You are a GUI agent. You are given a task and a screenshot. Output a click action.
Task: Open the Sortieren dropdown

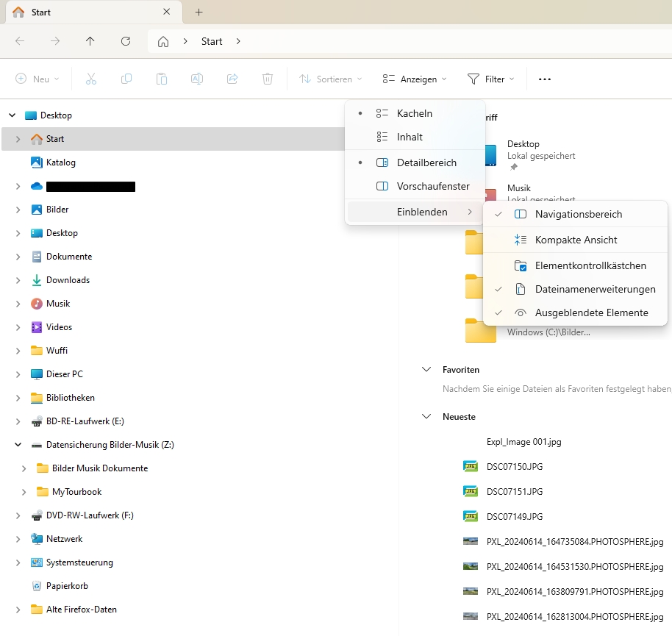click(x=331, y=79)
